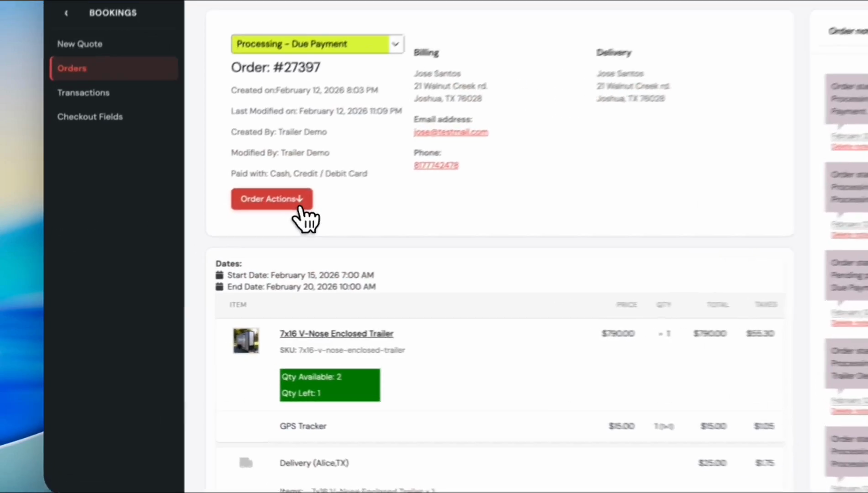This screenshot has width=868, height=493.
Task: Click the calendar icon next to End Date
Action: [x=219, y=287]
